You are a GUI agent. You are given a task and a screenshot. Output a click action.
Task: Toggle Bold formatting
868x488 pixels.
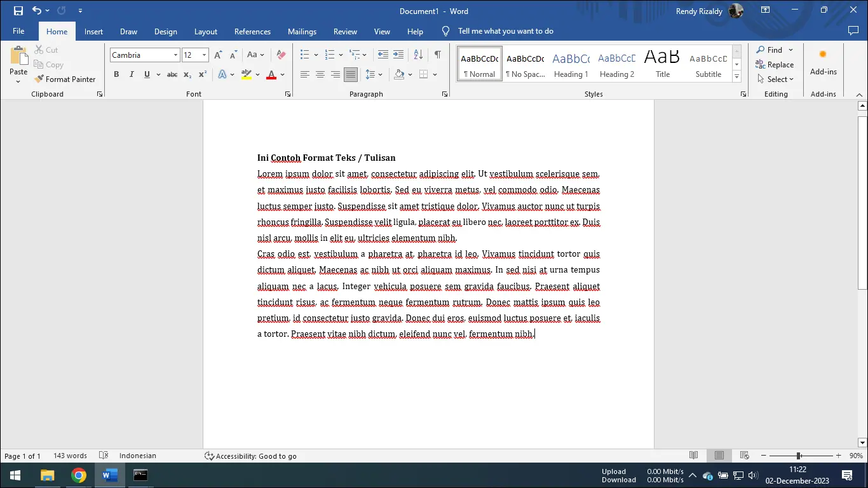click(116, 75)
